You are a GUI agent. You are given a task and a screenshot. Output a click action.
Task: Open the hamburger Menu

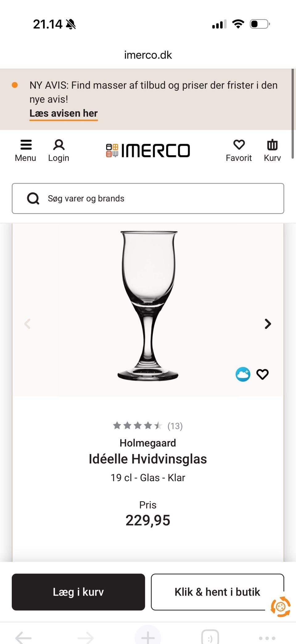coord(25,150)
